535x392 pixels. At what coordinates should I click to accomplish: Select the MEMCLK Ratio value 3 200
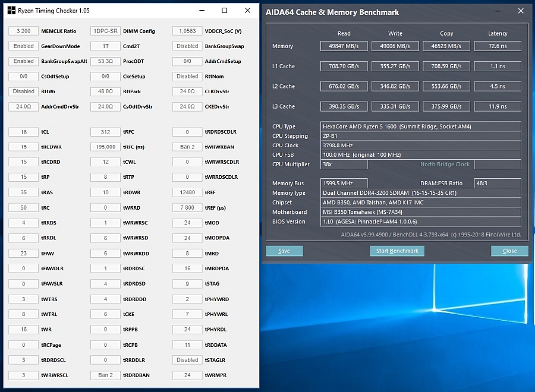[x=24, y=31]
